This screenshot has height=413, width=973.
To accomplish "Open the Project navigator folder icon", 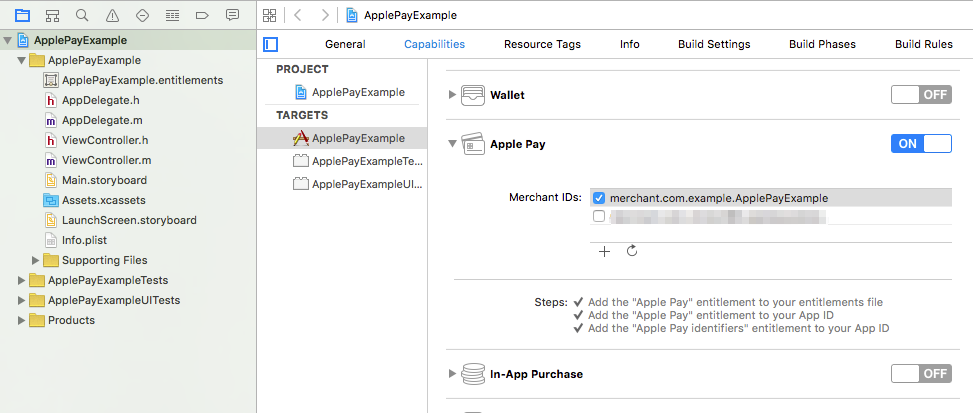I will point(22,15).
